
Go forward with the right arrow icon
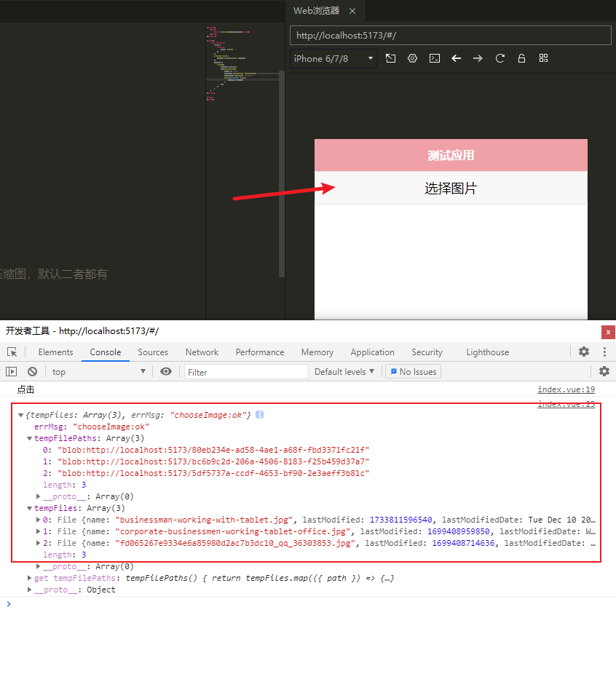pos(478,58)
